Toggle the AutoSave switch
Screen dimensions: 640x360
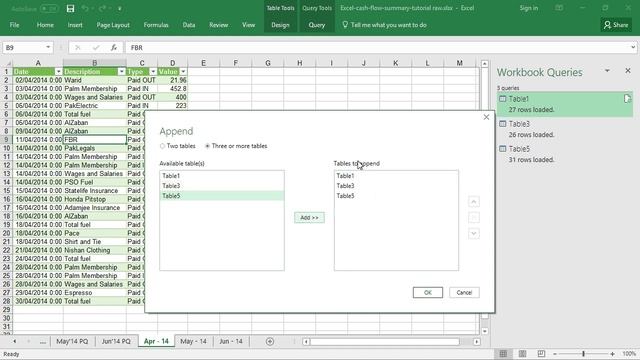49,9
